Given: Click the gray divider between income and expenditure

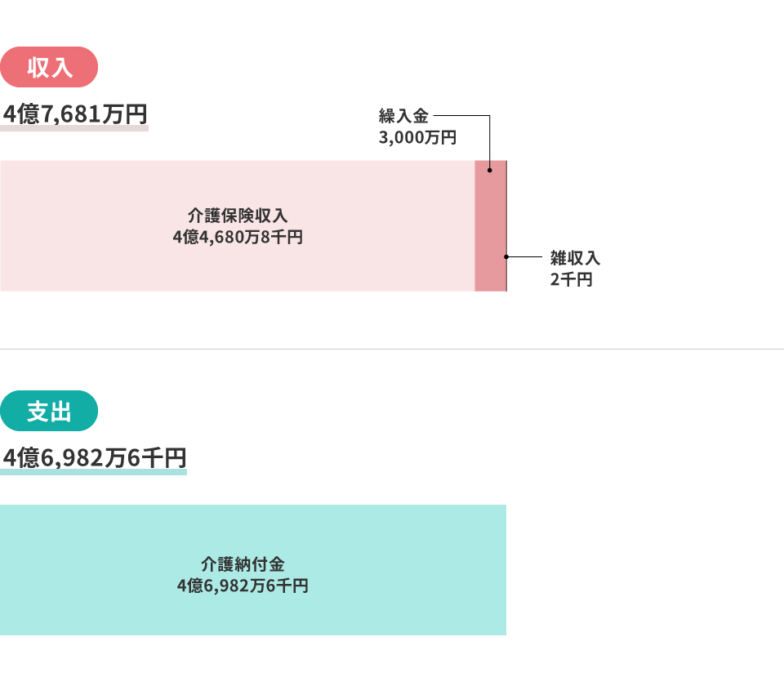Looking at the screenshot, I should [x=392, y=349].
